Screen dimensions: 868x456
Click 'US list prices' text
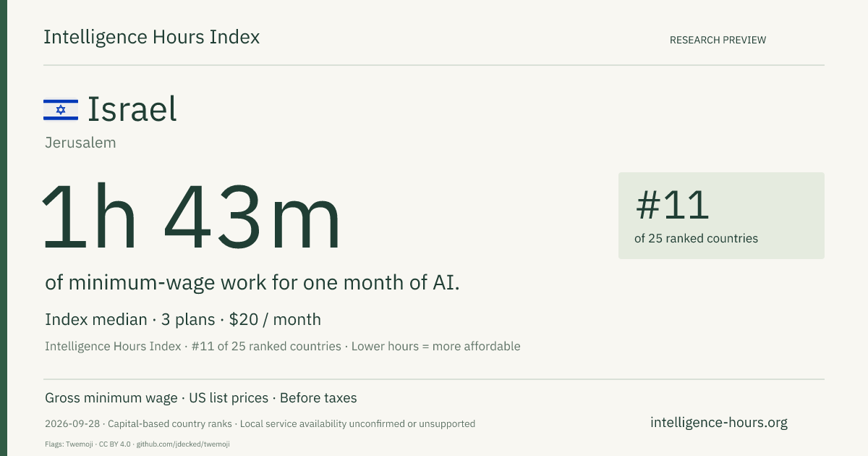tap(229, 398)
